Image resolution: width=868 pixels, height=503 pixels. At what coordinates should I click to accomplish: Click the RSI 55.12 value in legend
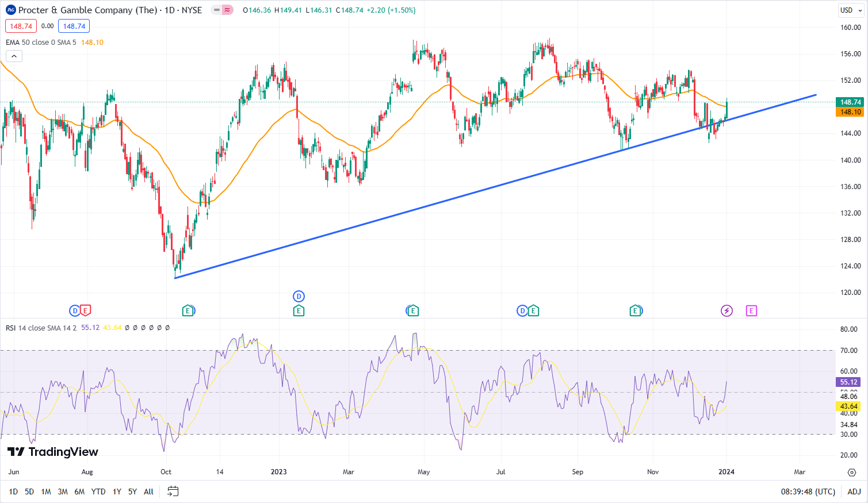(90, 328)
